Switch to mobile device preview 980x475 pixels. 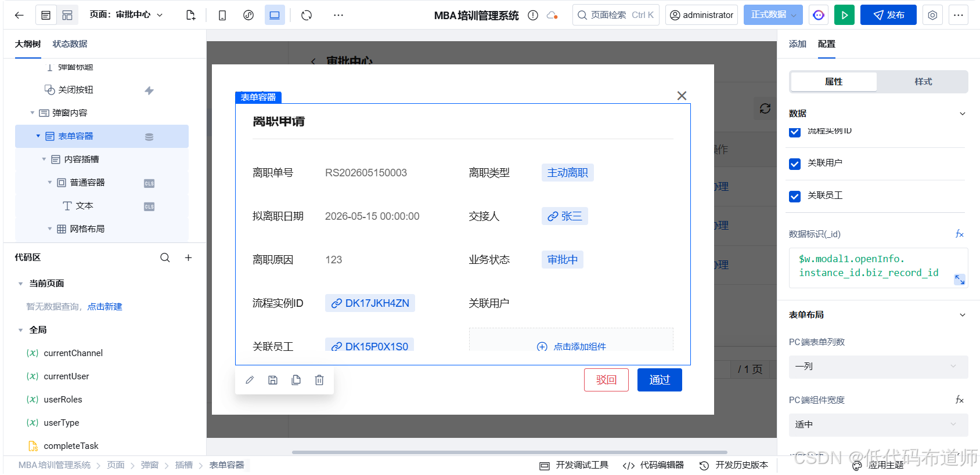coord(222,15)
